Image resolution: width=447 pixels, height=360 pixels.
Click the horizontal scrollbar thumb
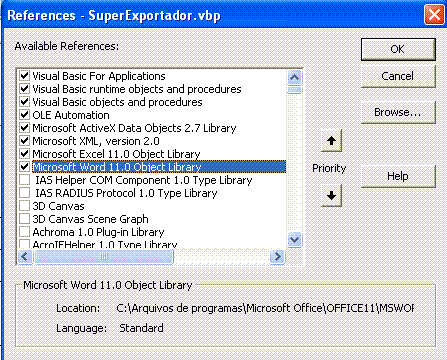104,257
